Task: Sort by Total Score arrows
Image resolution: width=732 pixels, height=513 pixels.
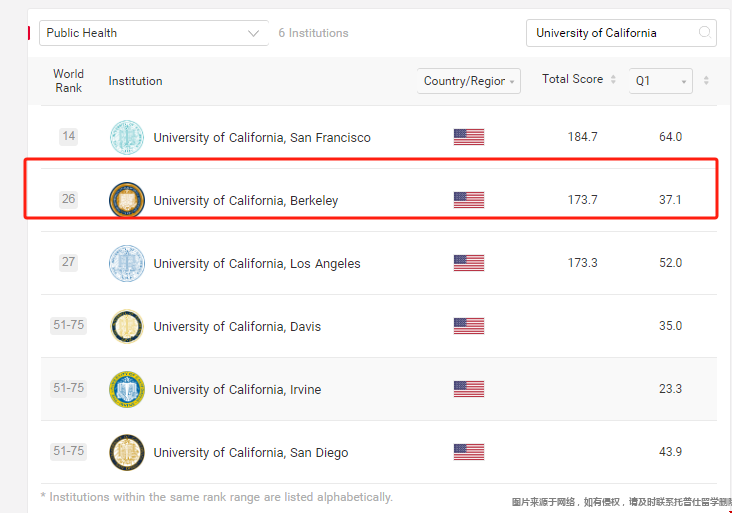Action: [x=613, y=79]
